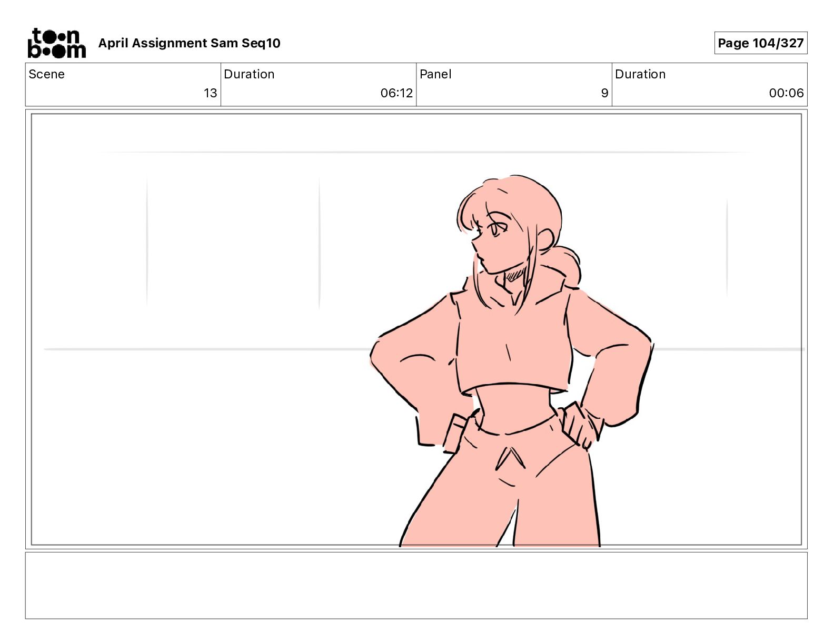834x644 pixels.
Task: Click the 'Page 104/327' page indicator
Action: click(x=760, y=43)
